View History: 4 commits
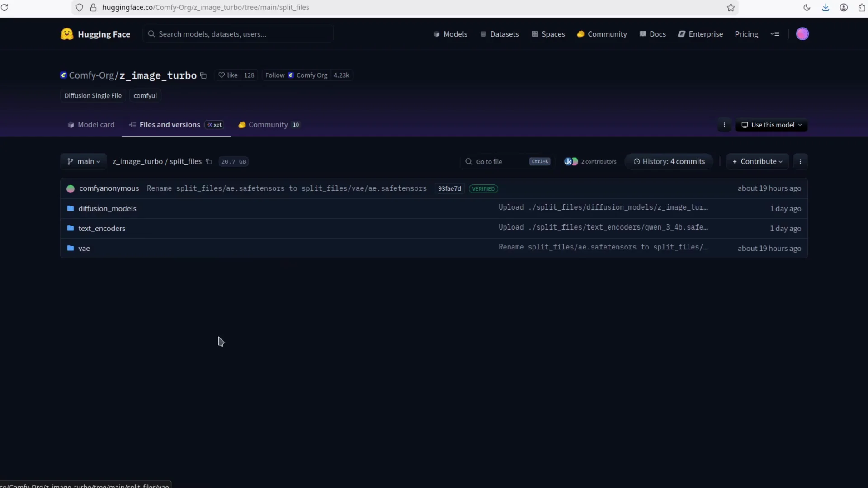Image resolution: width=868 pixels, height=488 pixels. pyautogui.click(x=669, y=161)
